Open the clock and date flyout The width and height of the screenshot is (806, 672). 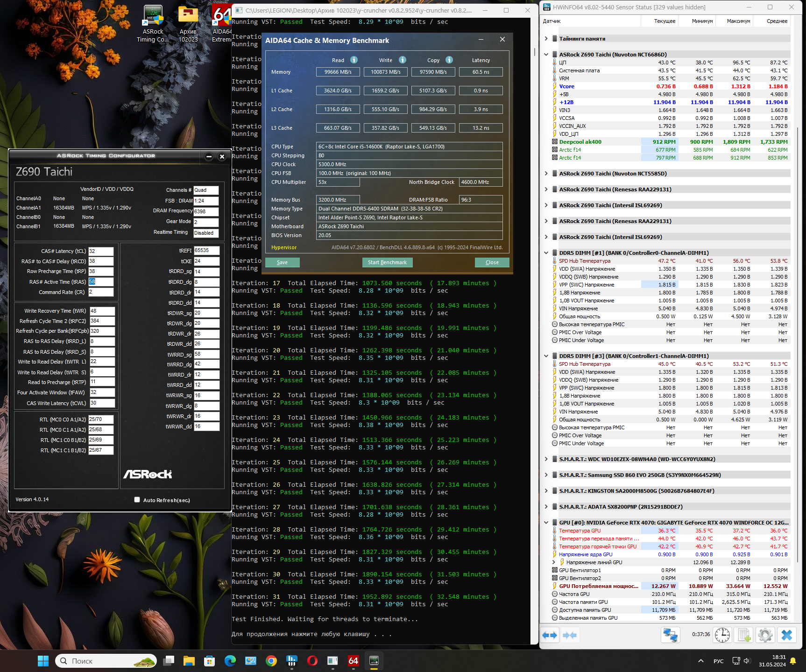point(772,661)
